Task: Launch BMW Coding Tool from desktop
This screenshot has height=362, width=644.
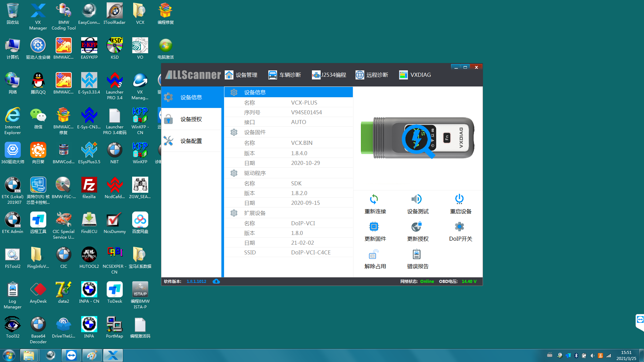Action: pyautogui.click(x=64, y=17)
